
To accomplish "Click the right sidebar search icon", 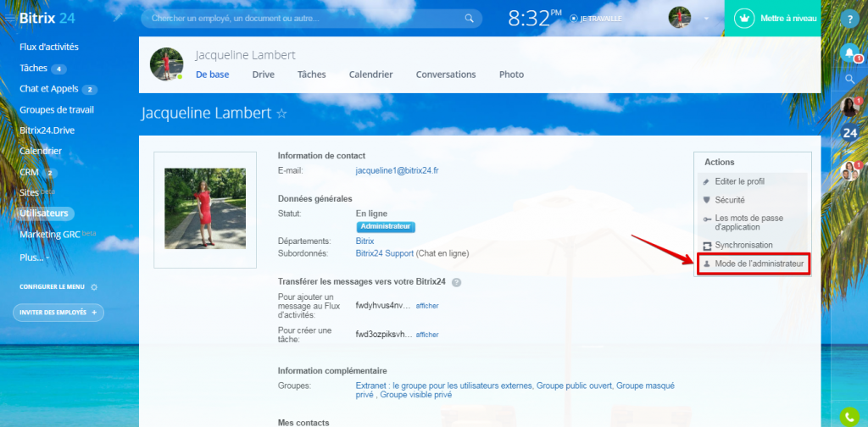I will 850,79.
